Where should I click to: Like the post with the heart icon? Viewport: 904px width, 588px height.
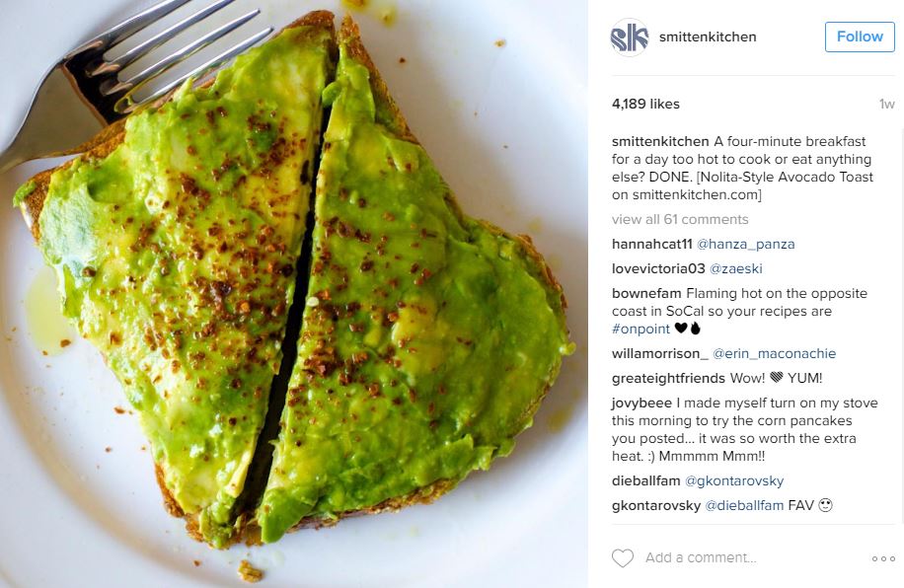(623, 558)
